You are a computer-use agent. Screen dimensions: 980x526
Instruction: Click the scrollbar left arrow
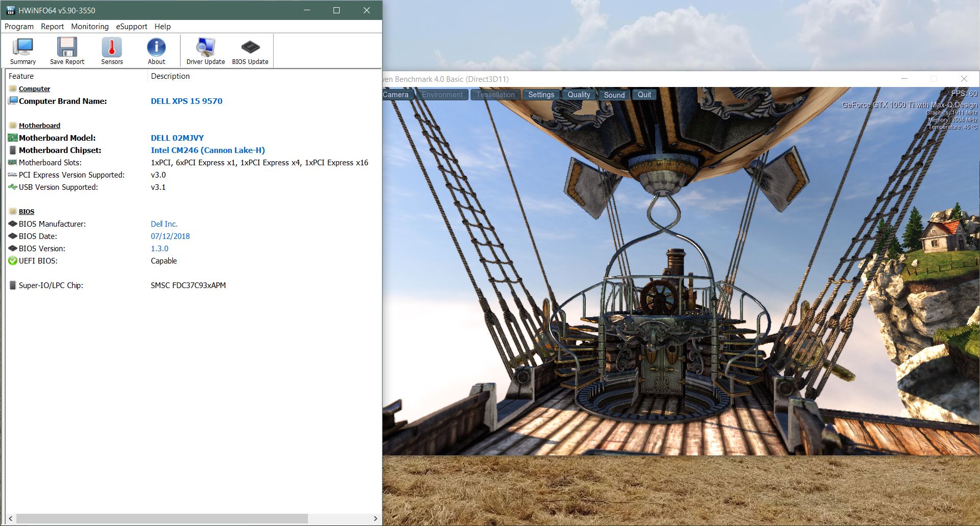(10, 518)
